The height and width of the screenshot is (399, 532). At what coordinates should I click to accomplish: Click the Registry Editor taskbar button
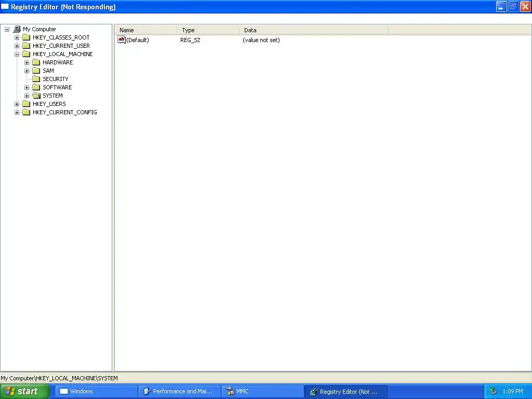(345, 392)
